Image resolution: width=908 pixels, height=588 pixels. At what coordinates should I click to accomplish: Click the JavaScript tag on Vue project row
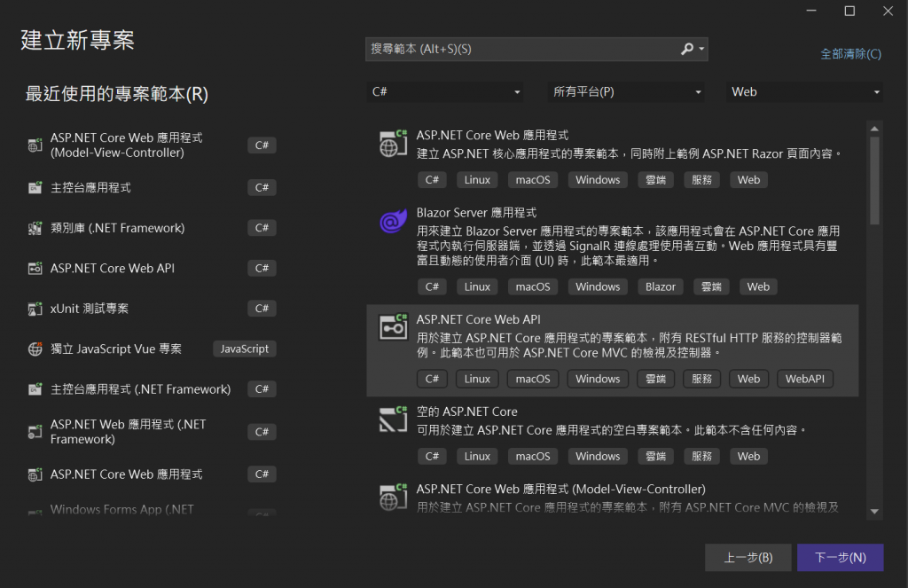coord(245,349)
